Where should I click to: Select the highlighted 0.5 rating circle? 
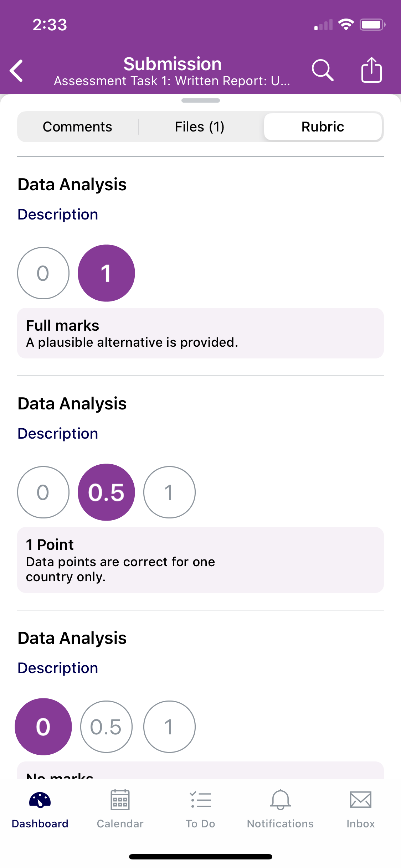[x=106, y=492]
